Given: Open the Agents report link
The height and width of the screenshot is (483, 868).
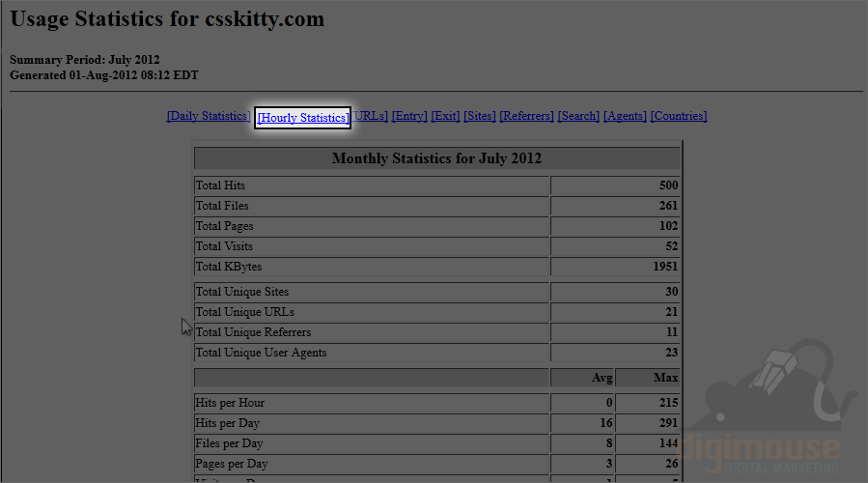Looking at the screenshot, I should pyautogui.click(x=625, y=116).
